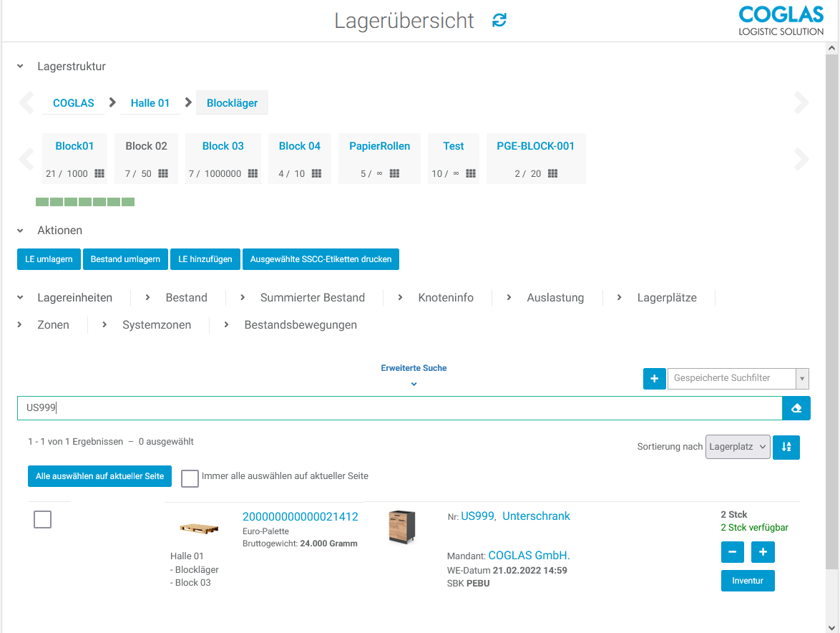Increase stock with the plus button
The image size is (840, 633).
[763, 552]
